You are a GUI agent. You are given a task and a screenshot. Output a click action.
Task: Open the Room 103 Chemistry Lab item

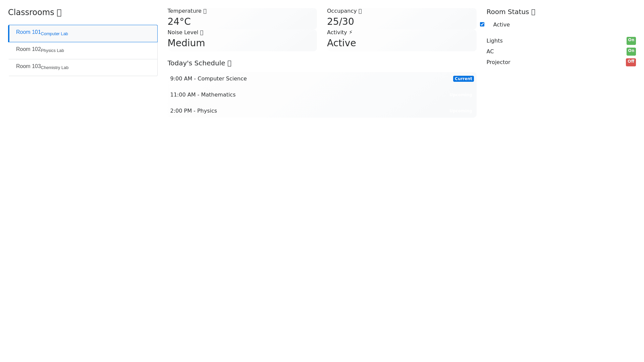[x=83, y=67]
